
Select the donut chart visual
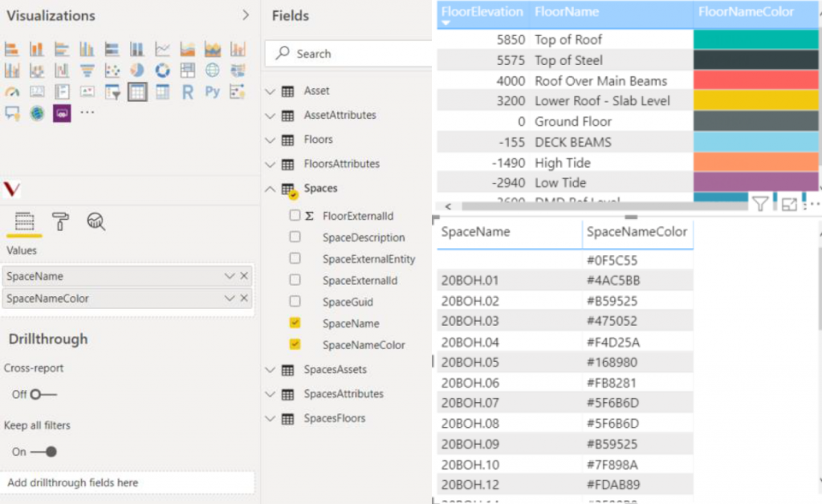162,70
